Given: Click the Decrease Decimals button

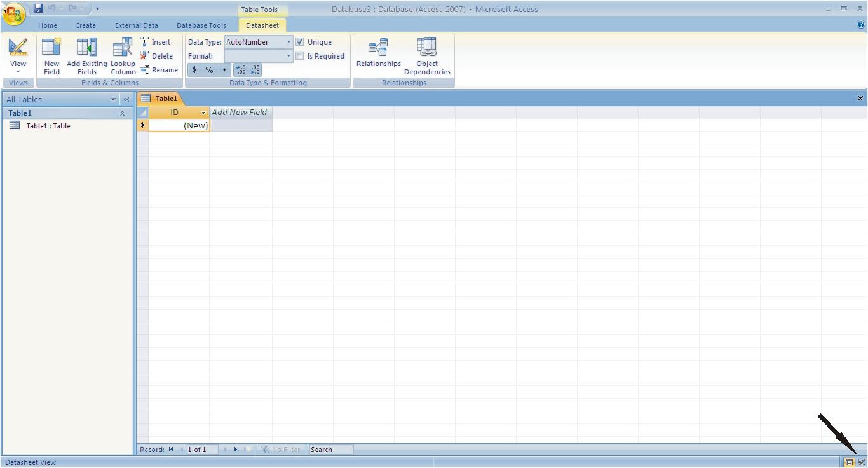Looking at the screenshot, I should click(x=255, y=70).
